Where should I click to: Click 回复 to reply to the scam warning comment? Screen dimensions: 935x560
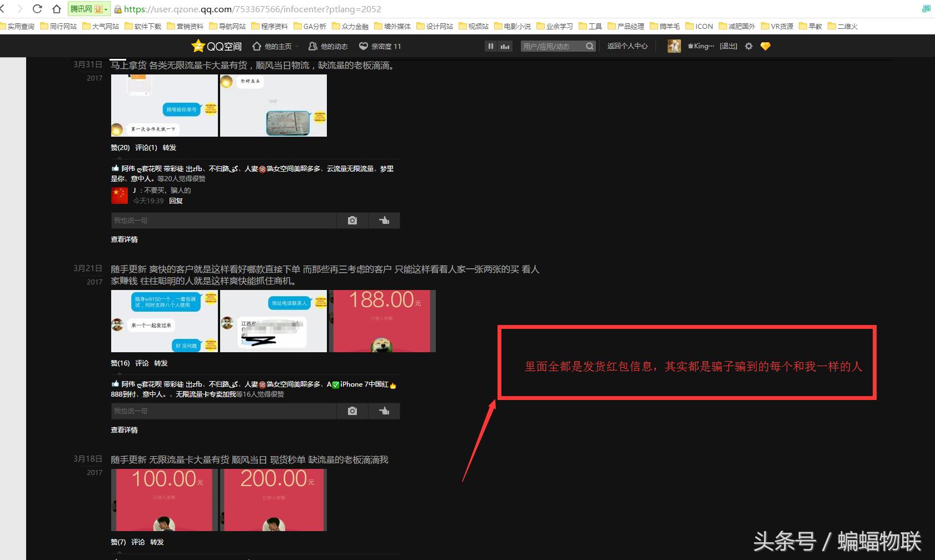176,201
